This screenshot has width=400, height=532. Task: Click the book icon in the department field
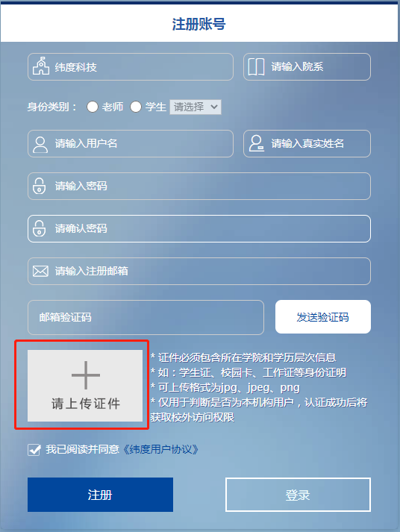click(x=256, y=66)
